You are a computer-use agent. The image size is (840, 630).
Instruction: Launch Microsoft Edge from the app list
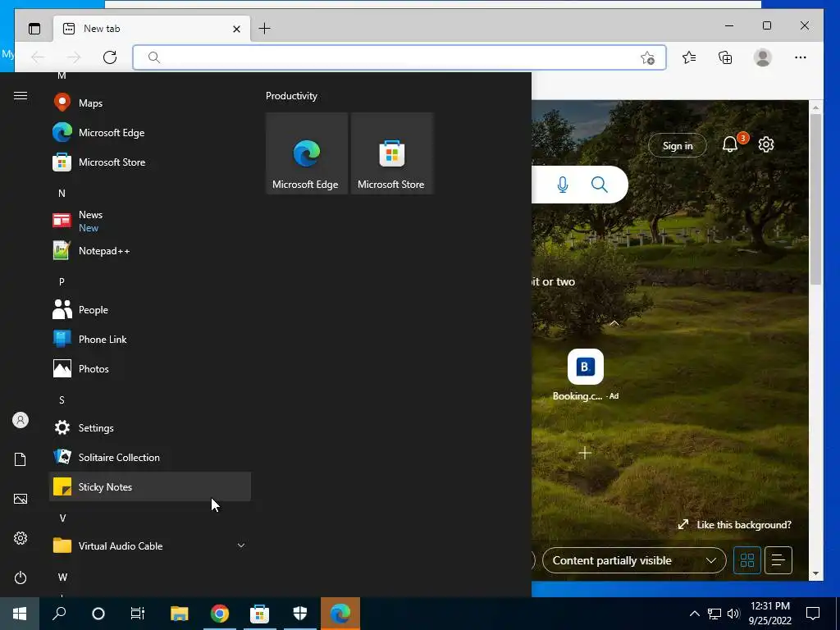coord(150,132)
